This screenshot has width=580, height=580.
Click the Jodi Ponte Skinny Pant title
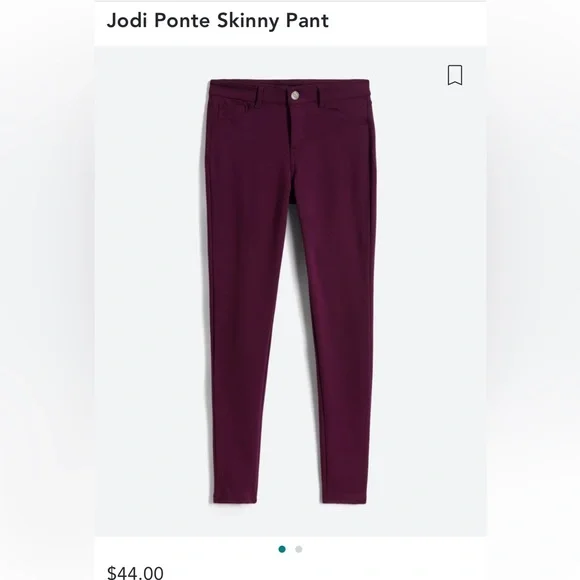218,20
